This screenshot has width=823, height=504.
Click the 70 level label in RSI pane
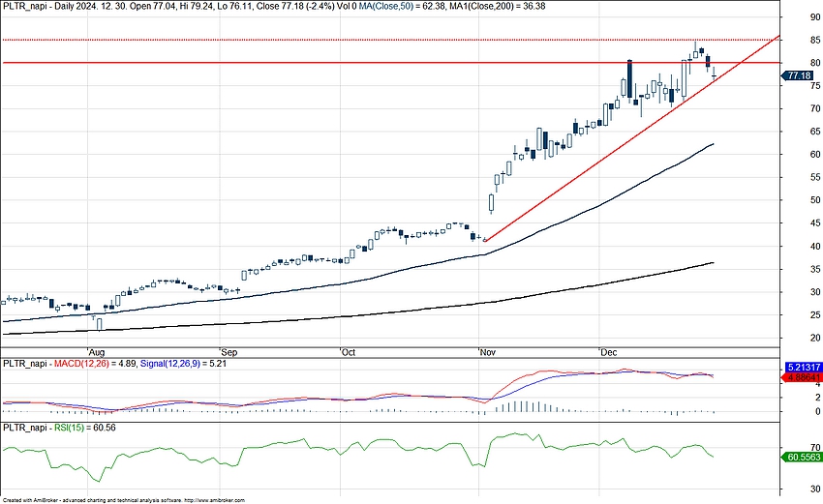[815, 448]
